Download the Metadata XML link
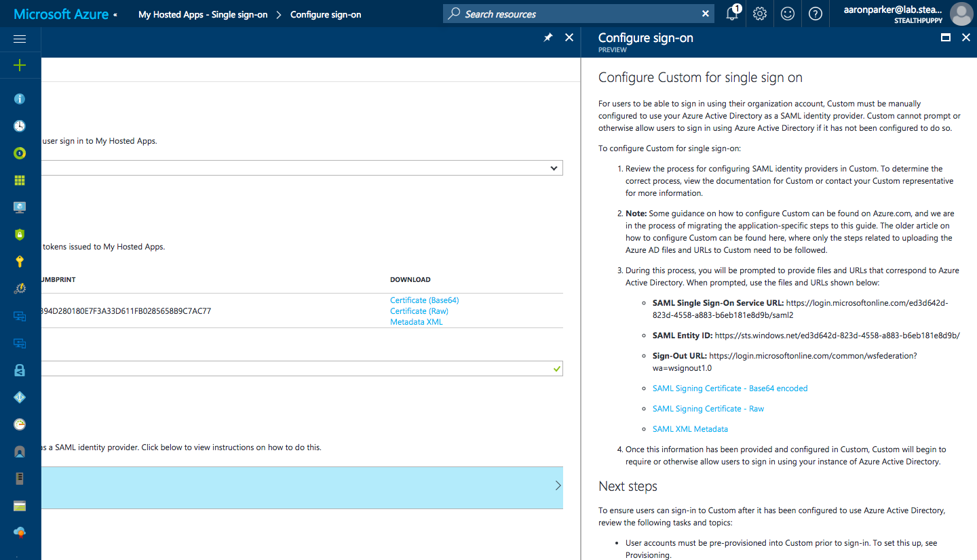977x560 pixels. (x=417, y=322)
